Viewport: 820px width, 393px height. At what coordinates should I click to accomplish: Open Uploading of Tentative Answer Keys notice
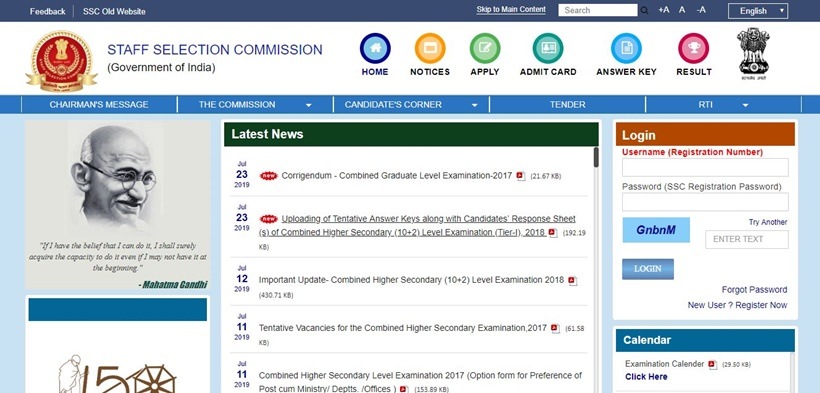point(416,226)
